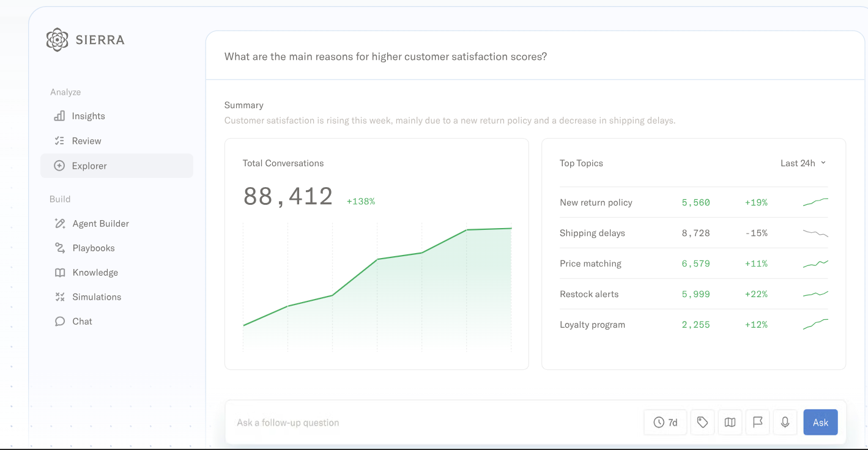The width and height of the screenshot is (868, 450).
Task: Click the 5,999 count value
Action: tap(696, 294)
